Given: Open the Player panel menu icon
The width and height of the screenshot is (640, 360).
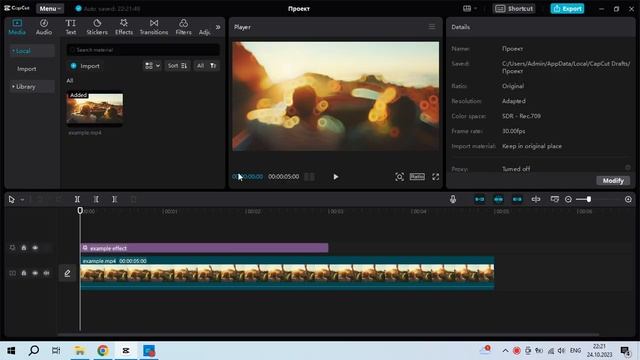Looking at the screenshot, I should [432, 27].
